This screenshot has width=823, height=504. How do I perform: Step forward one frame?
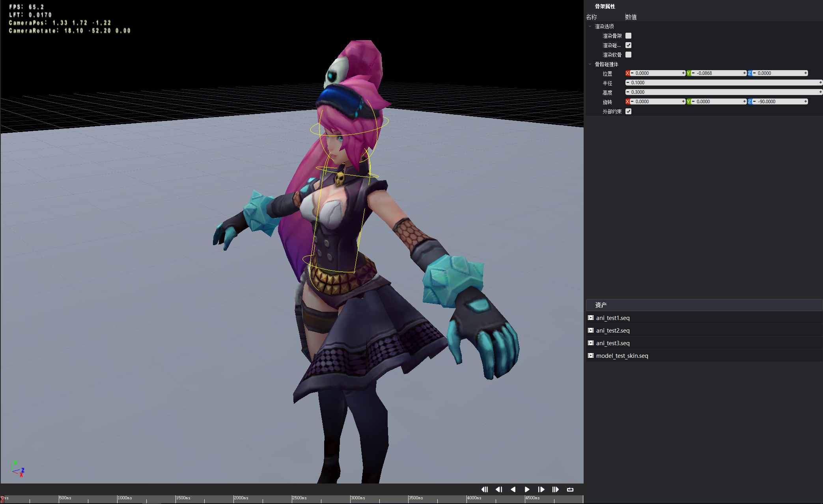tap(541, 489)
